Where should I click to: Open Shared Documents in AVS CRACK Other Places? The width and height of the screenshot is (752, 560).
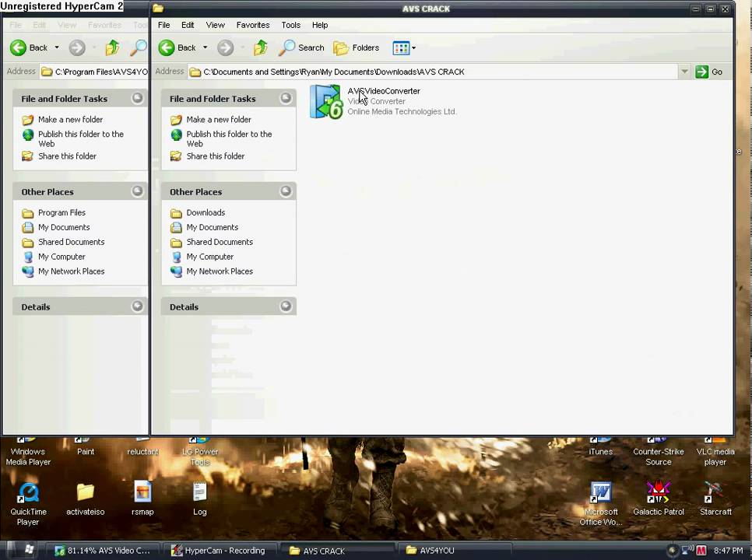click(220, 242)
